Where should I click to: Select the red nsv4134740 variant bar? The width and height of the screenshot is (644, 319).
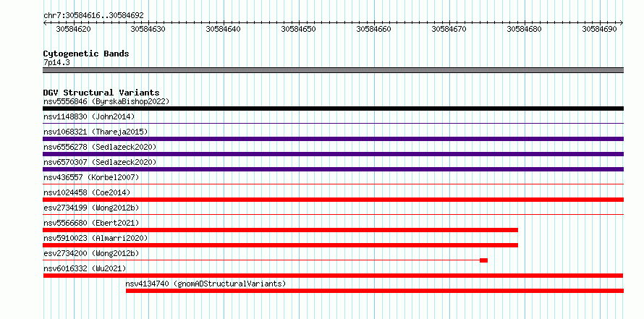(x=375, y=291)
